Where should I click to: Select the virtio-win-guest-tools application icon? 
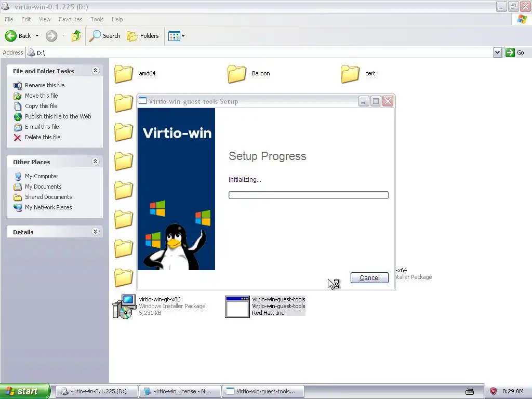point(237,307)
